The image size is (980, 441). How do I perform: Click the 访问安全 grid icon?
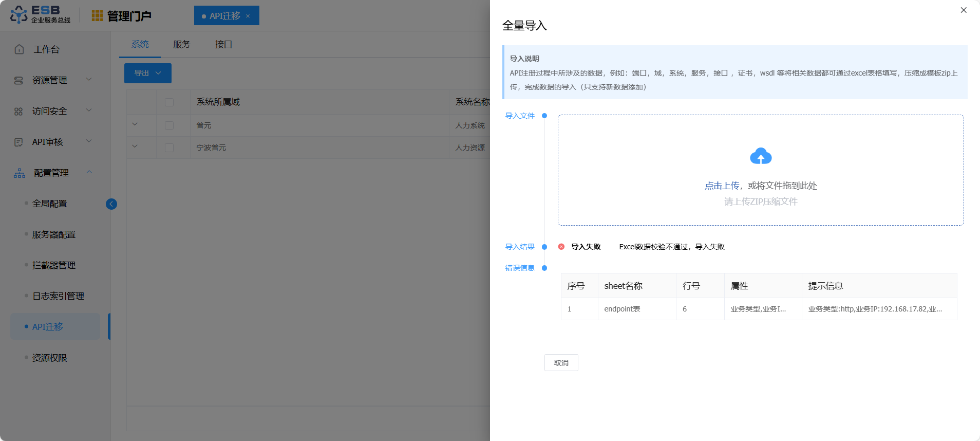pos(18,112)
